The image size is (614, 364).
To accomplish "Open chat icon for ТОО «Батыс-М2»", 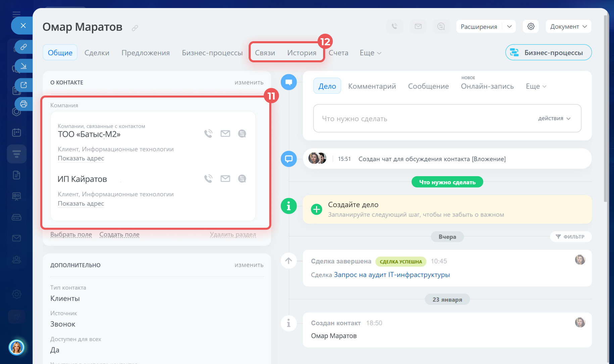I will 242,134.
